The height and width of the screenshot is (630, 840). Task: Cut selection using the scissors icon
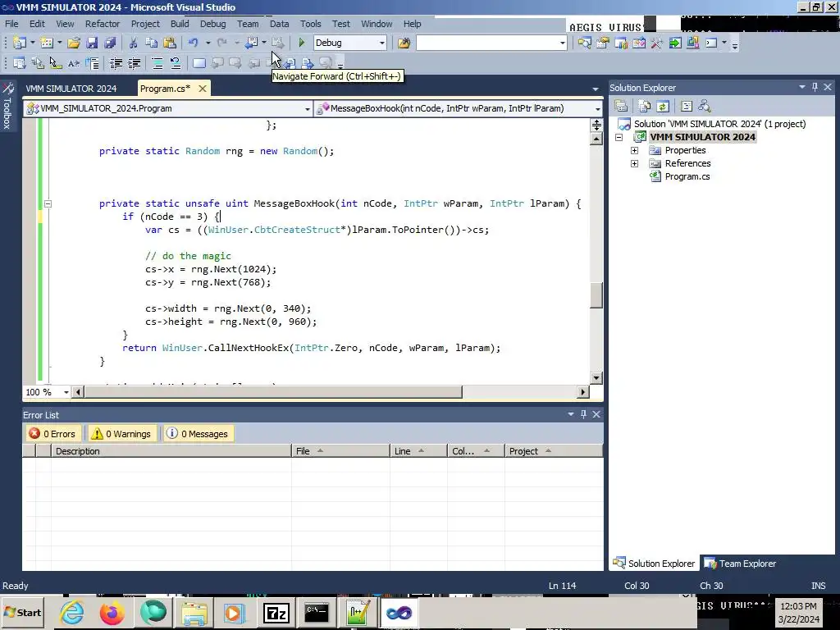134,43
